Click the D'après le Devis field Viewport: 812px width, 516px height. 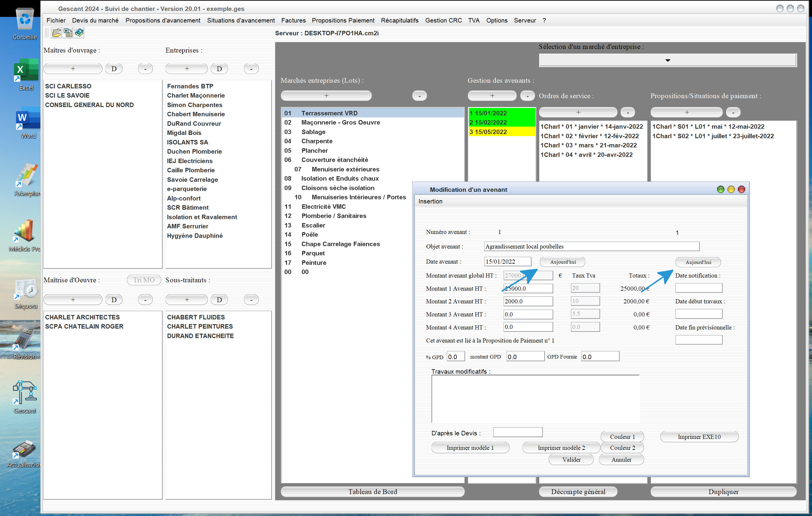coord(518,432)
